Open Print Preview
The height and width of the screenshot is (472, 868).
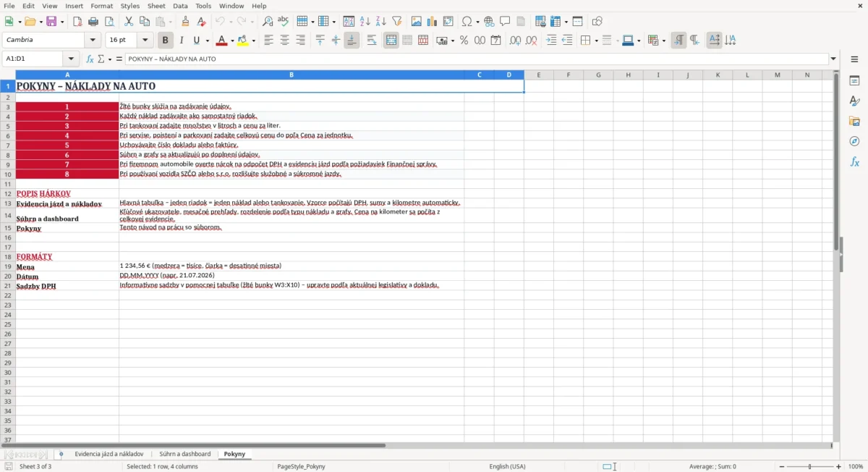pyautogui.click(x=109, y=22)
